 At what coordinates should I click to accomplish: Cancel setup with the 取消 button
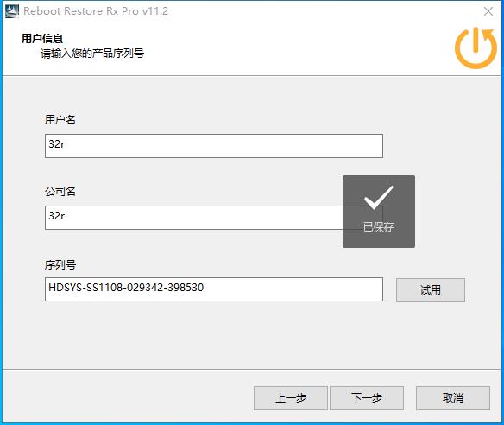(x=453, y=398)
